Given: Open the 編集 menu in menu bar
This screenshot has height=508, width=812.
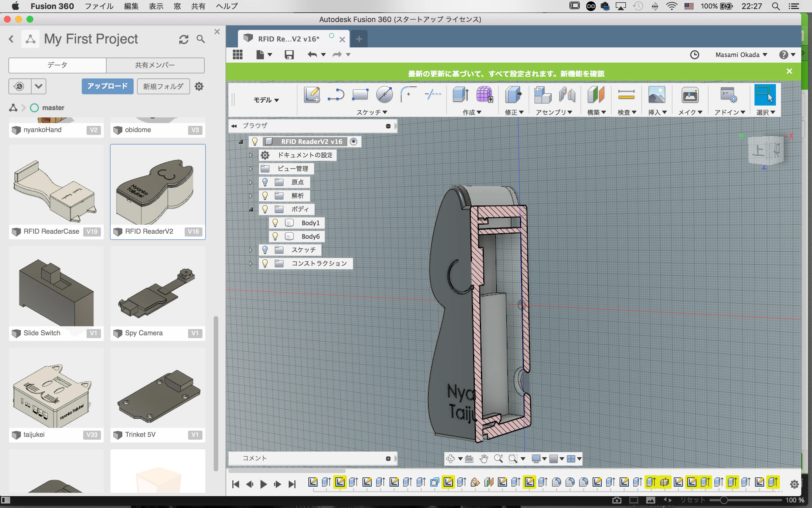Looking at the screenshot, I should [x=131, y=6].
